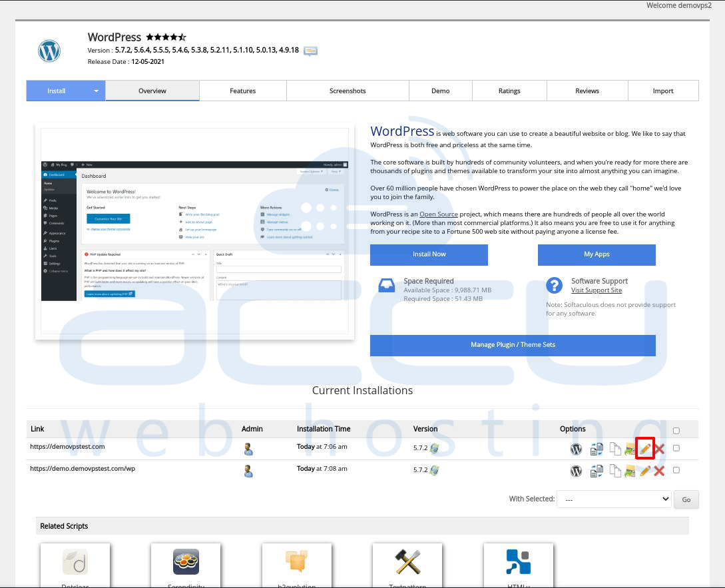Remove the demovpstest.com installation
725x588 pixels.
659,449
